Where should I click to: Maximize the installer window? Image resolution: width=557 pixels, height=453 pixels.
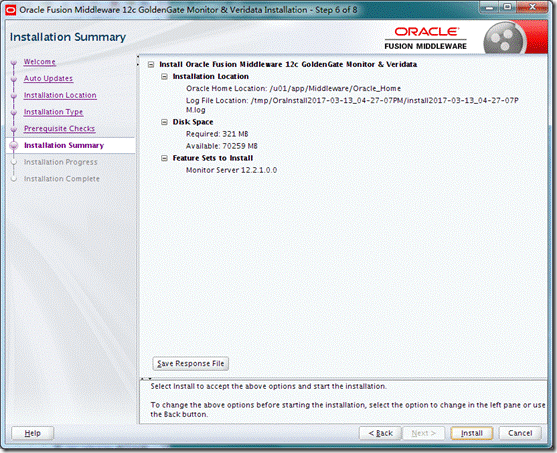point(508,7)
